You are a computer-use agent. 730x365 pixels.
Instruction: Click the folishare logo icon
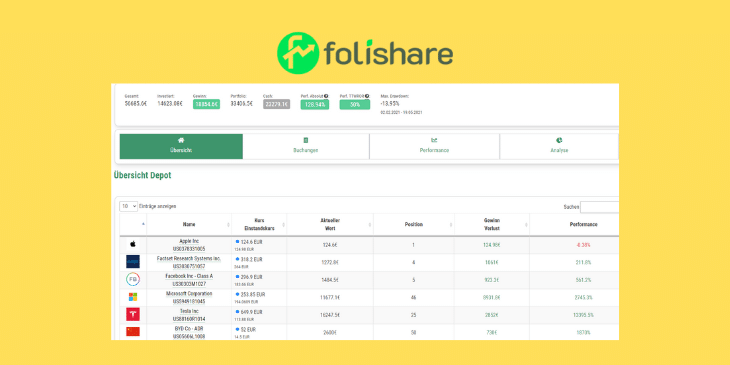click(298, 53)
